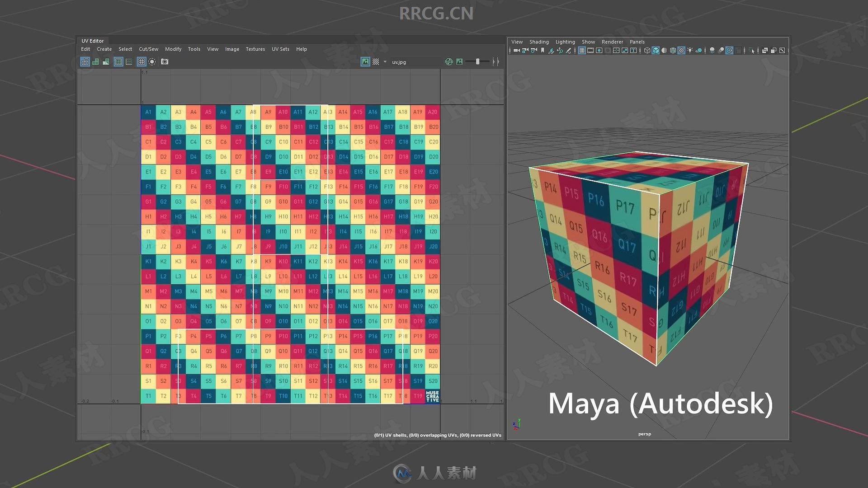
Task: Open the Shading menu in viewport
Action: pyautogui.click(x=539, y=42)
